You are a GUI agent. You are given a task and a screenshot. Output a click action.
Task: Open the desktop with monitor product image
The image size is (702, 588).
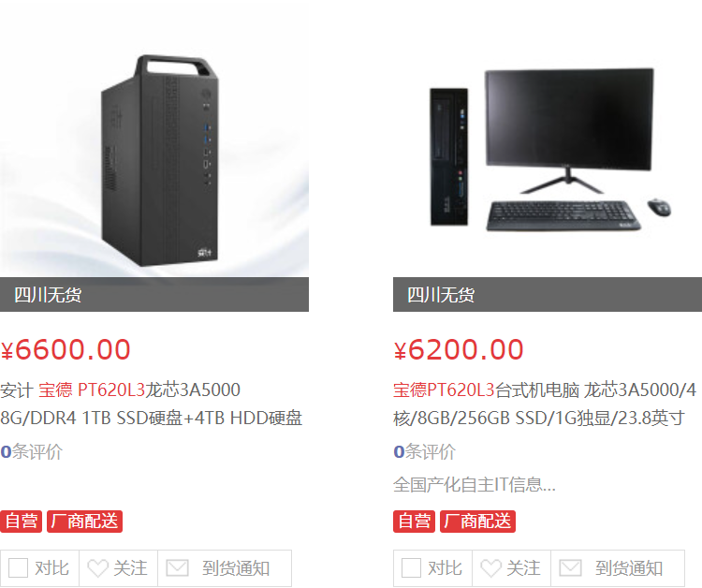click(x=548, y=150)
